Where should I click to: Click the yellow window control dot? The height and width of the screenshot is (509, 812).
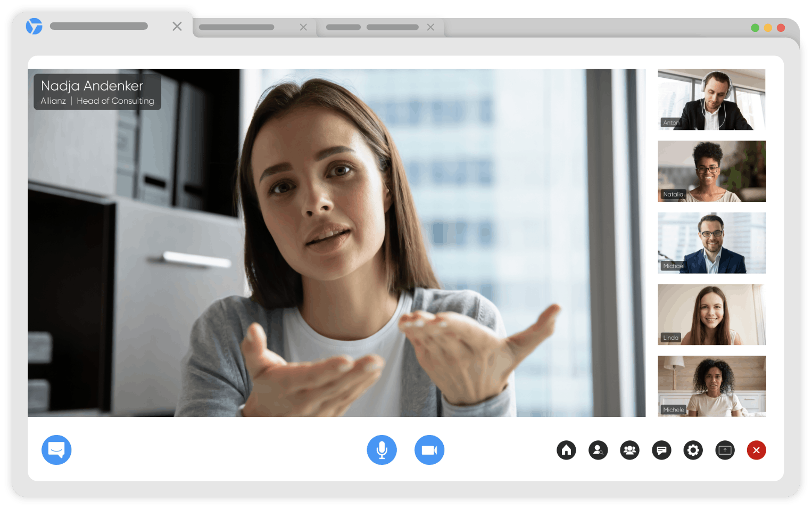(x=768, y=28)
